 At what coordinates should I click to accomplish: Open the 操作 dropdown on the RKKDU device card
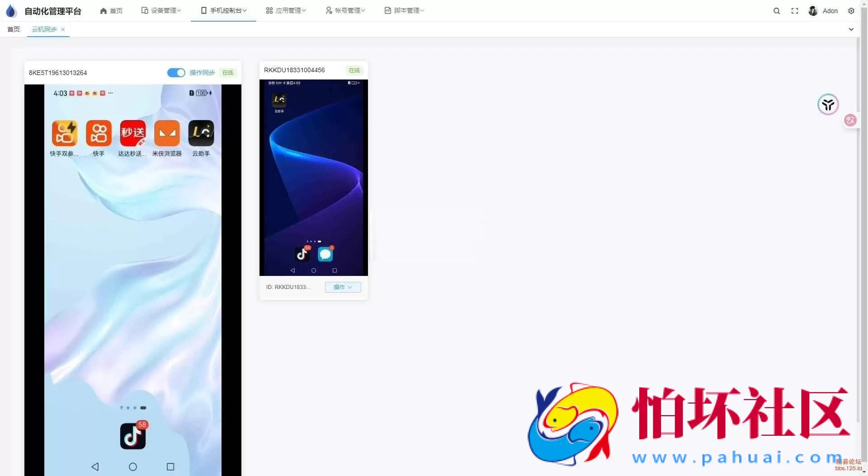pyautogui.click(x=342, y=287)
